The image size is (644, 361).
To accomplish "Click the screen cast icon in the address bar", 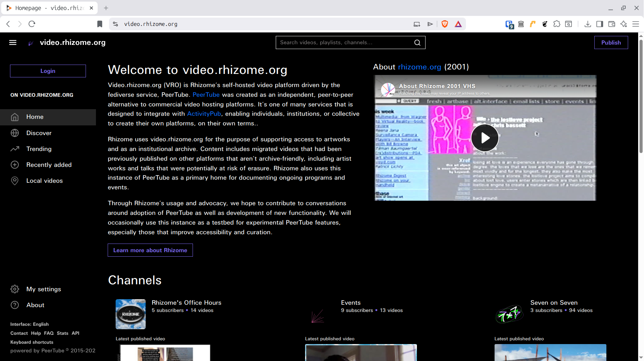I will click(x=417, y=24).
